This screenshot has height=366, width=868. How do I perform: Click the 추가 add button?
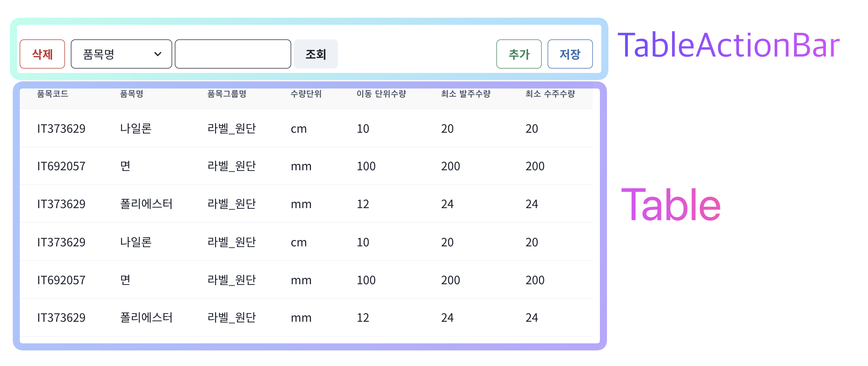(x=519, y=54)
